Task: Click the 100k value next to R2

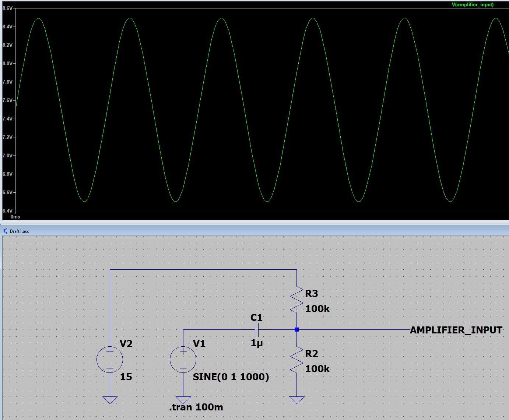Action: click(x=317, y=369)
